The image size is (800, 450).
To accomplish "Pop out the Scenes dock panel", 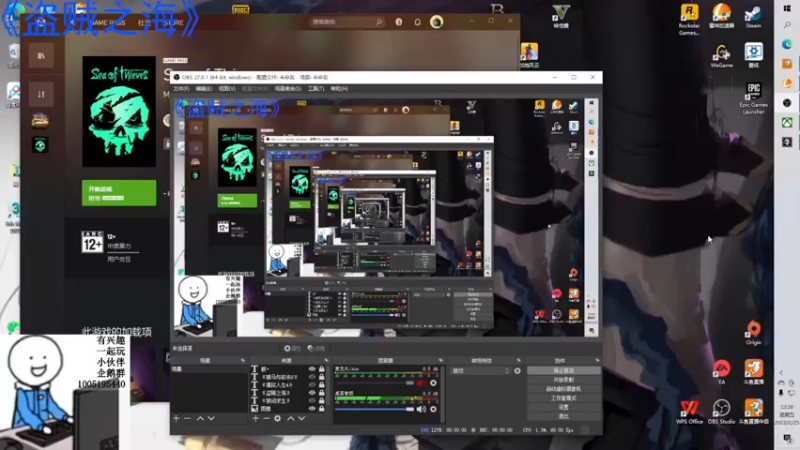I will pos(243,360).
